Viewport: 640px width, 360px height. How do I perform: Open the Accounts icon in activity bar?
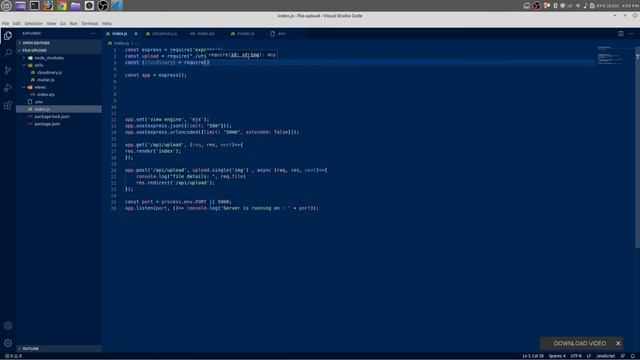[x=8, y=326]
